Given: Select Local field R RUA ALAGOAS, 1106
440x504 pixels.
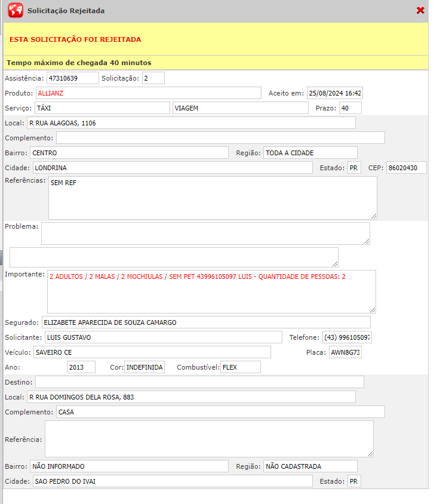Looking at the screenshot, I should 191,123.
